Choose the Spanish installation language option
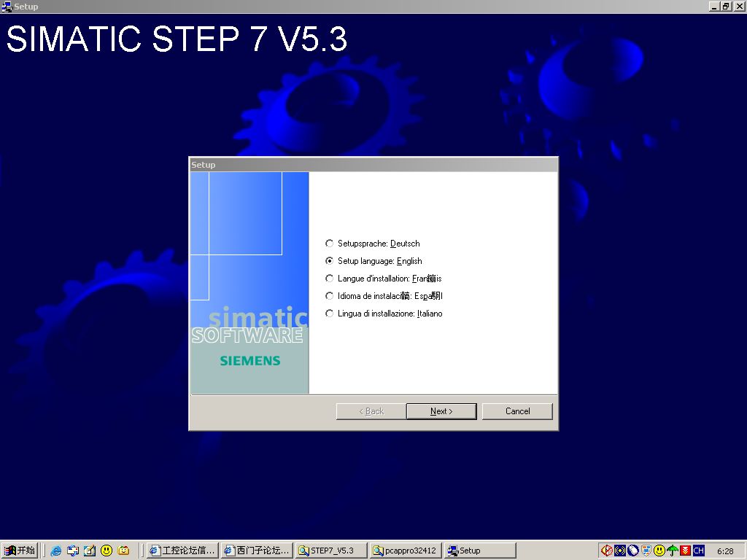Image resolution: width=747 pixels, height=560 pixels. pos(329,296)
